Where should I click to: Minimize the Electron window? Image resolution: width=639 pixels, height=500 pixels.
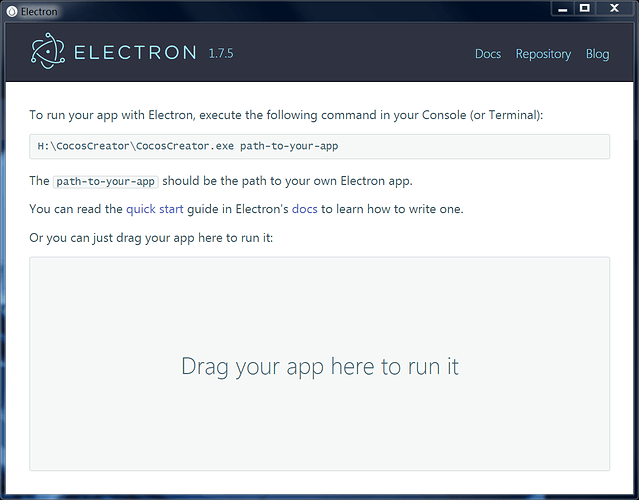click(x=563, y=9)
